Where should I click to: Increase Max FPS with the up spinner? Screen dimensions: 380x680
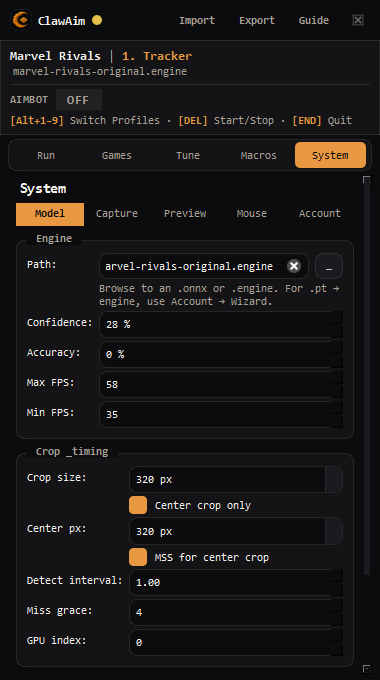[337, 378]
